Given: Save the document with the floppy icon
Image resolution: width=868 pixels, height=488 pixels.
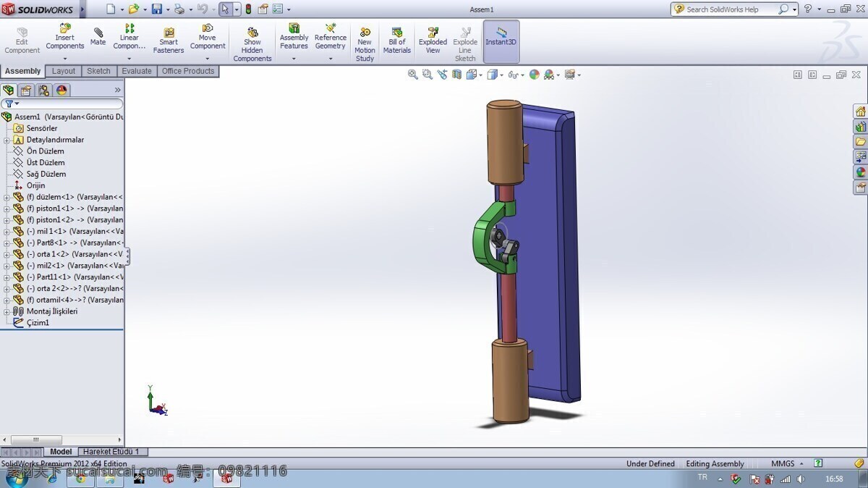Looking at the screenshot, I should click(156, 9).
